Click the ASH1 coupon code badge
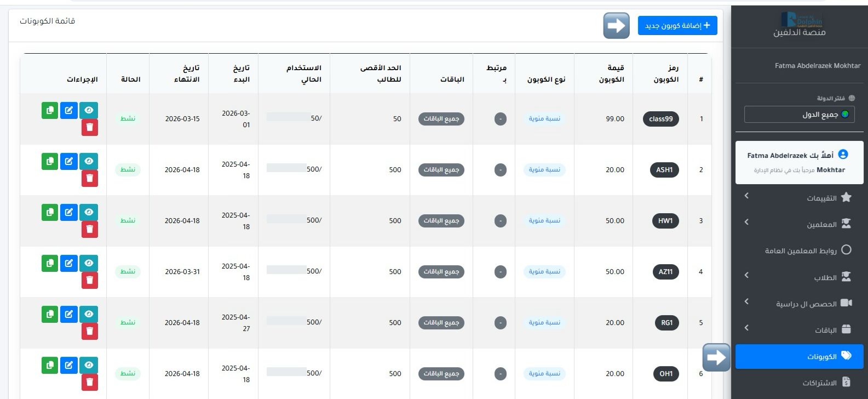 (664, 170)
